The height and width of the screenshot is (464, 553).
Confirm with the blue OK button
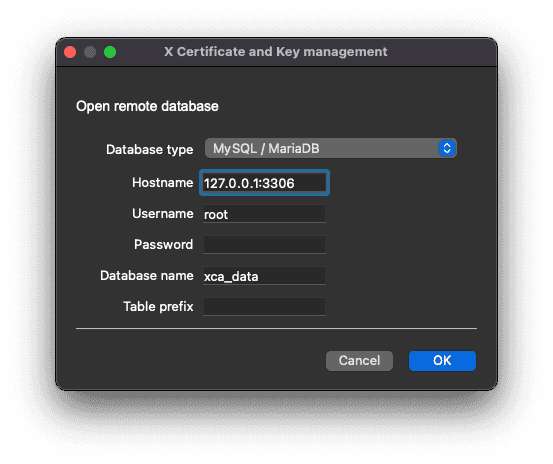(x=442, y=361)
